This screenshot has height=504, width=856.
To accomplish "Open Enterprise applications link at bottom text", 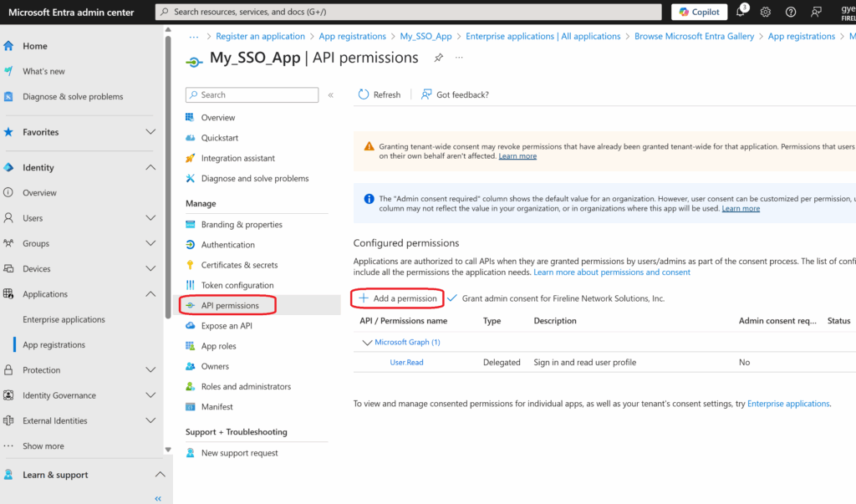I will [x=787, y=404].
